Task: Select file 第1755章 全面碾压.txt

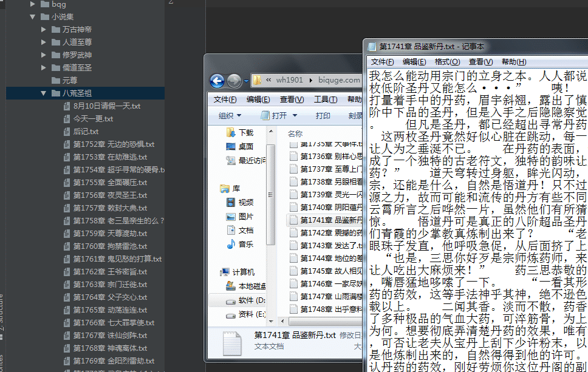Action: (110, 183)
